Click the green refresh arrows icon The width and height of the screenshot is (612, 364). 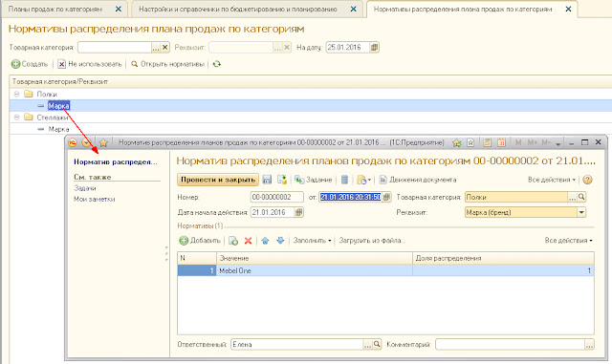click(217, 64)
